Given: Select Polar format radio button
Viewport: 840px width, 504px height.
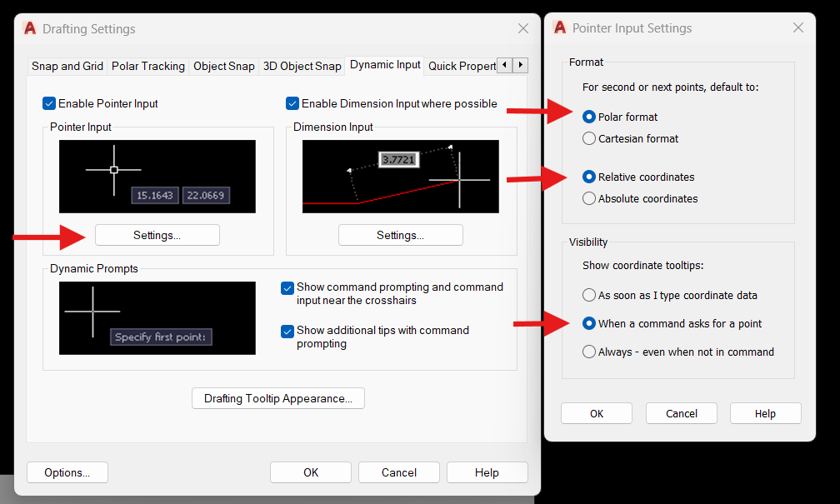Looking at the screenshot, I should click(588, 117).
